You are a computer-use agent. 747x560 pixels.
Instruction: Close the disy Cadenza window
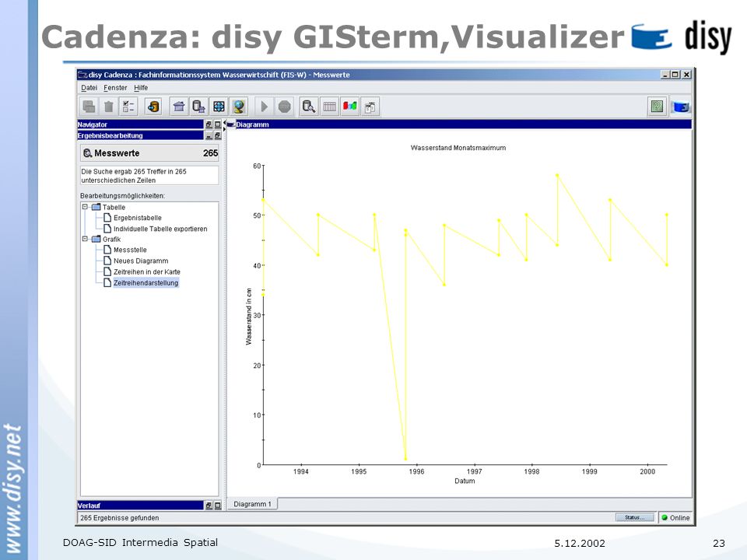click(686, 75)
